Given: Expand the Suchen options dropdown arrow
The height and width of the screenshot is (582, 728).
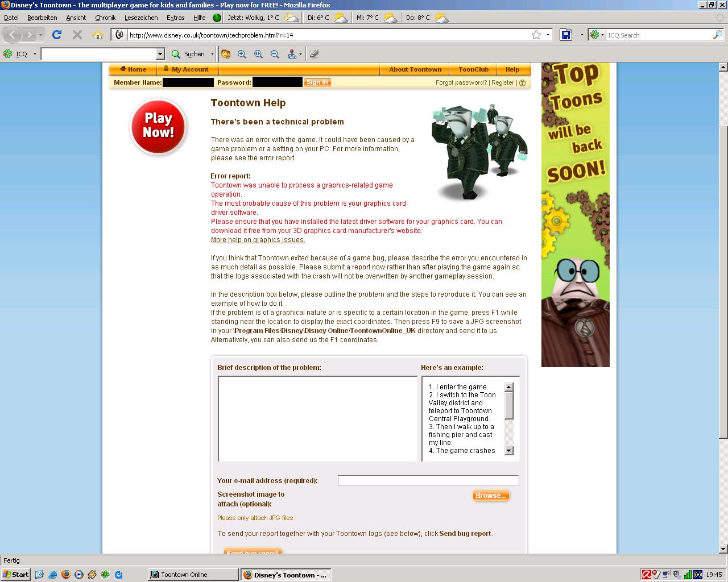Looking at the screenshot, I should (x=212, y=54).
